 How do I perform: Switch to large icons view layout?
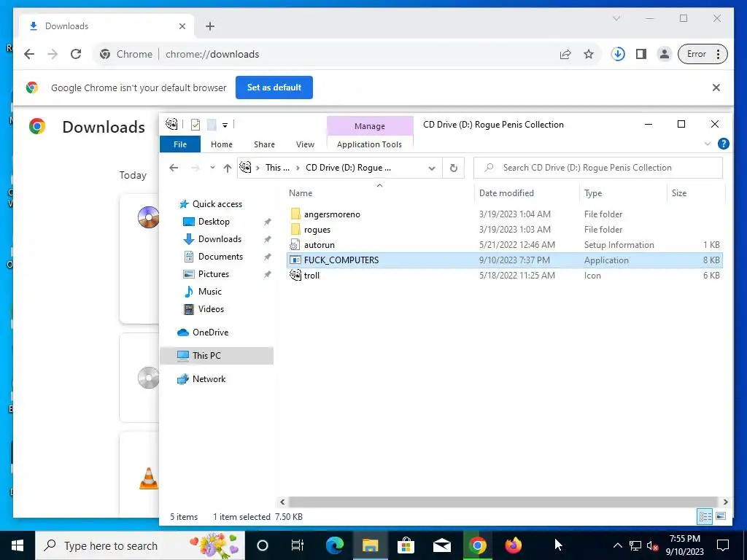coord(721,516)
